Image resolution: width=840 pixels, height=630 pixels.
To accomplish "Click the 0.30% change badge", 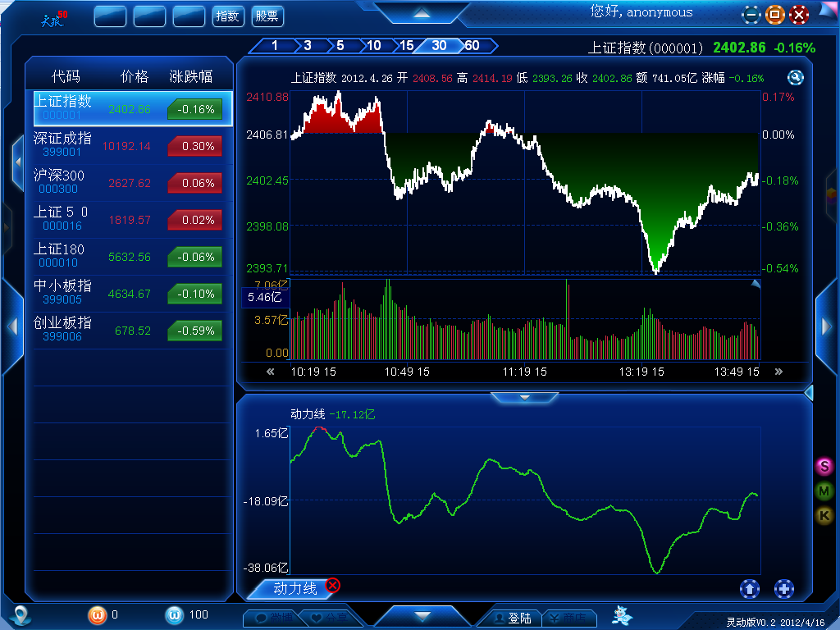I will (x=195, y=146).
